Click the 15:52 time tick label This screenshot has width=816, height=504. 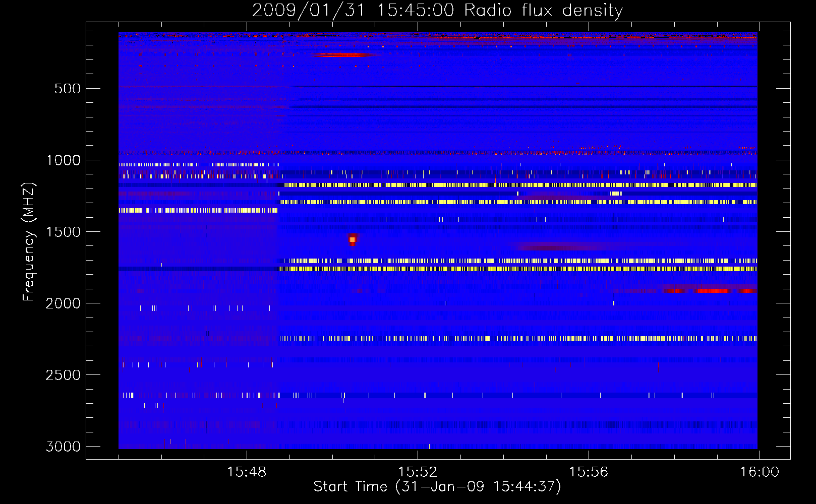418,472
